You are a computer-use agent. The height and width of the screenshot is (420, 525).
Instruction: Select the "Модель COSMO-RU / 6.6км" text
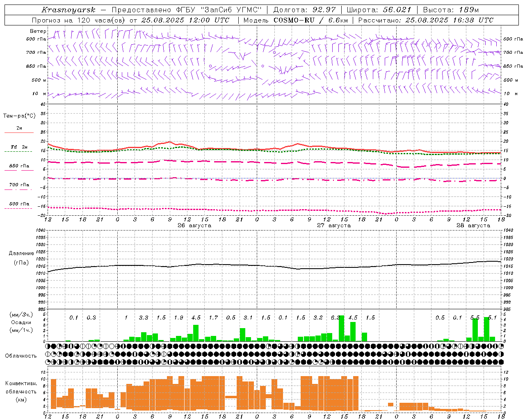point(295,20)
